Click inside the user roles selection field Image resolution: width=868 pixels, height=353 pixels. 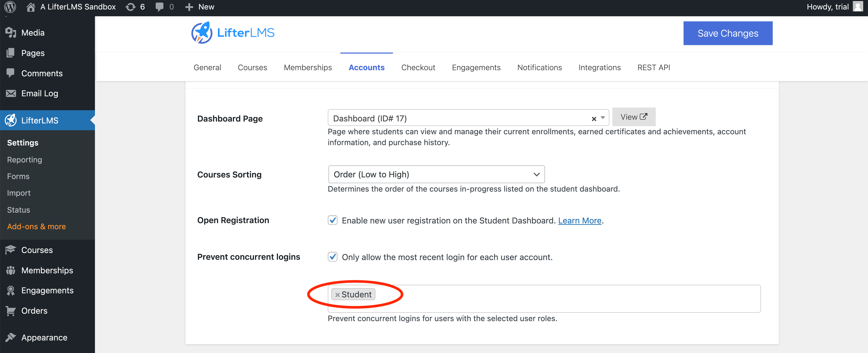click(566, 299)
